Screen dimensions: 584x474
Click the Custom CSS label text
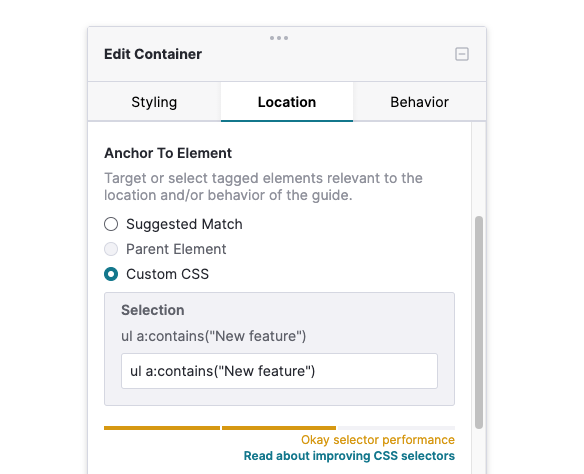[x=168, y=274]
